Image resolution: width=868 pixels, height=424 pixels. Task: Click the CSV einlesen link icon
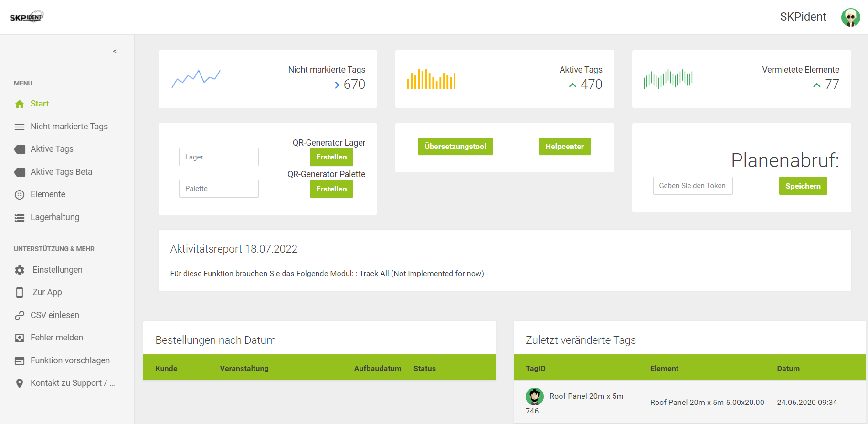tap(20, 316)
